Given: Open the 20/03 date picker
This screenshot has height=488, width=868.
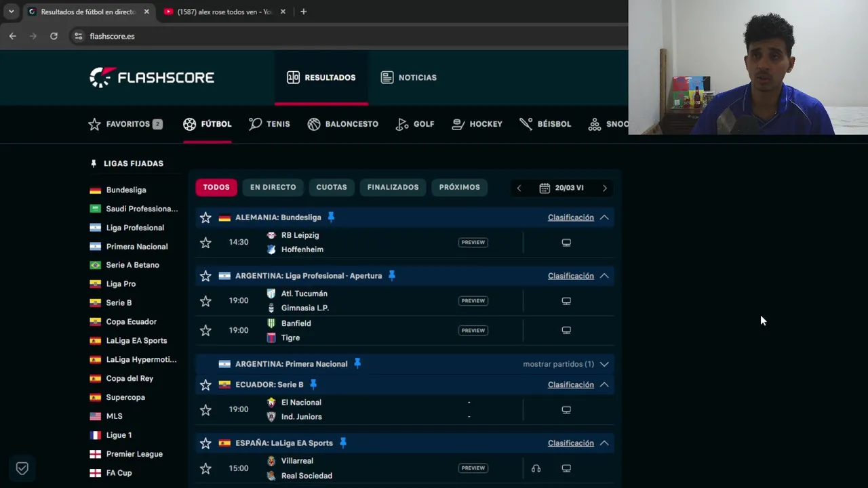Looking at the screenshot, I should [561, 188].
